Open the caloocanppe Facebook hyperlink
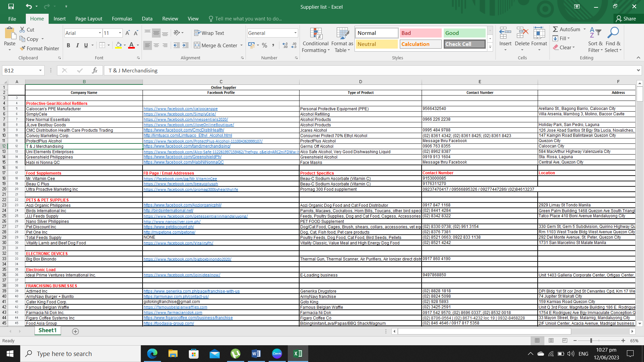This screenshot has height=362, width=644. point(180,109)
